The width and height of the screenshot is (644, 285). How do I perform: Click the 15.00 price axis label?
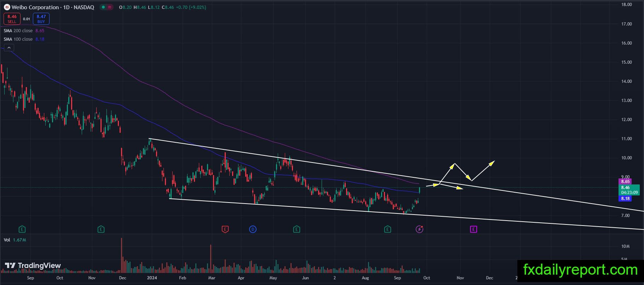[x=626, y=62]
